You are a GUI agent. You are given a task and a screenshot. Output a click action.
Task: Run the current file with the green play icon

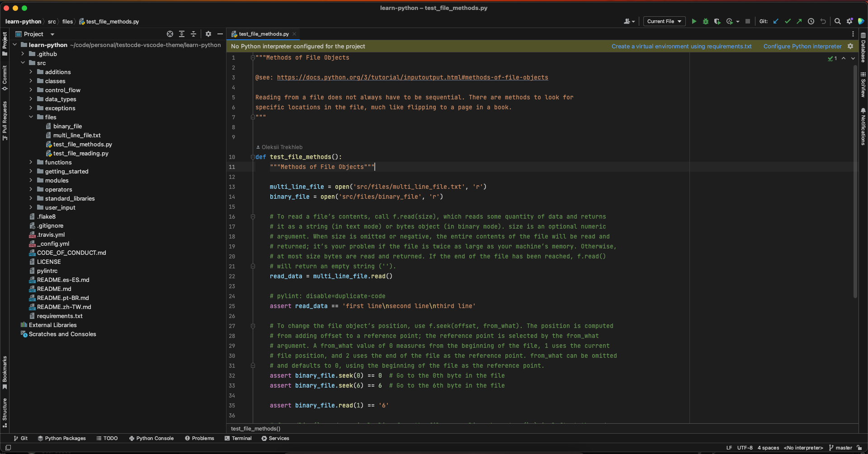[x=694, y=21]
